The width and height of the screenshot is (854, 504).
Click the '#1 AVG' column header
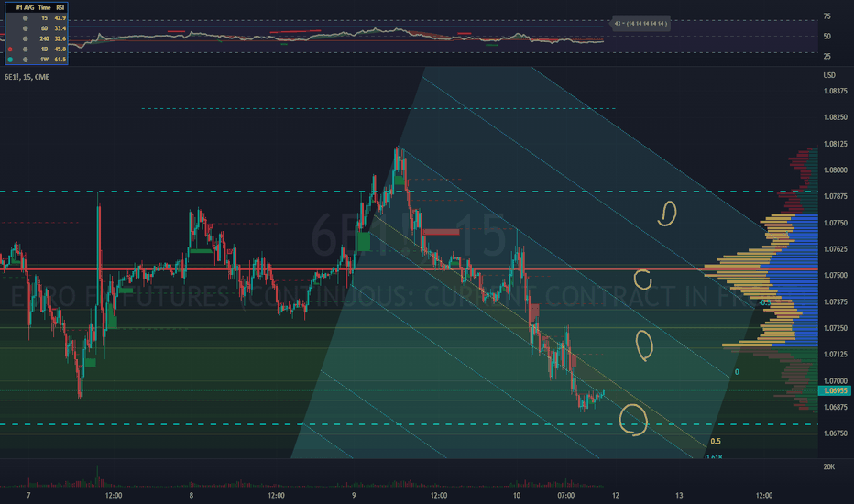25,7
